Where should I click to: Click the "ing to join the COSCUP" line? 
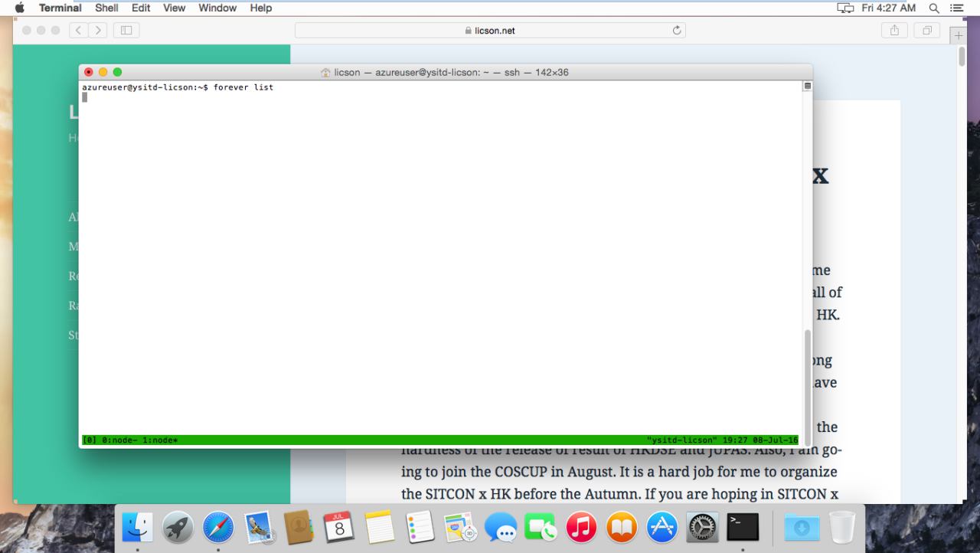pyautogui.click(x=619, y=470)
